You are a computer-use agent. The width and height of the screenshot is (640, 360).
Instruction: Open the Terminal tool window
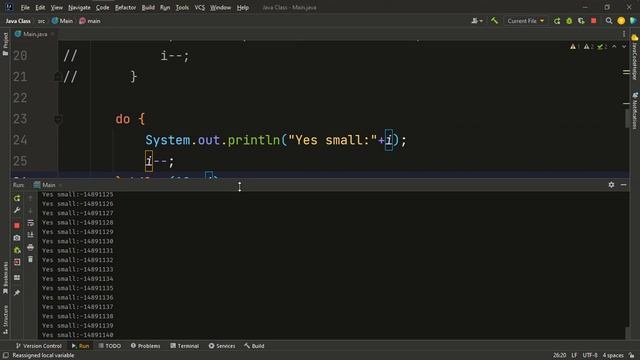pyautogui.click(x=184, y=346)
